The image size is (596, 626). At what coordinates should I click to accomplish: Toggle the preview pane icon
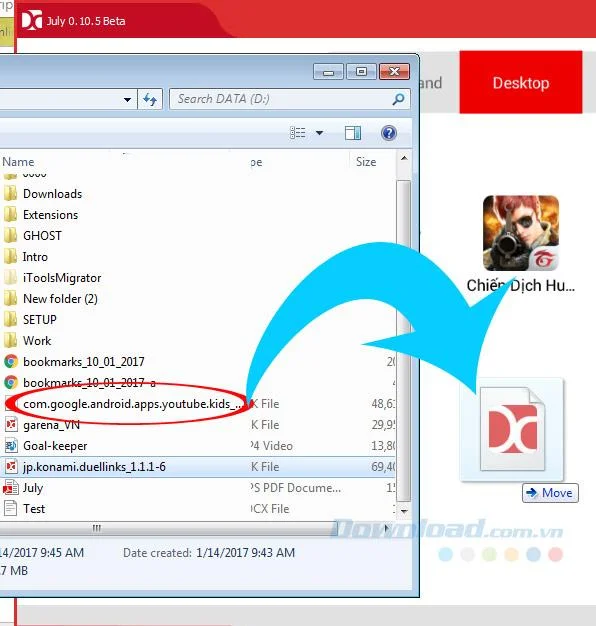click(x=352, y=133)
